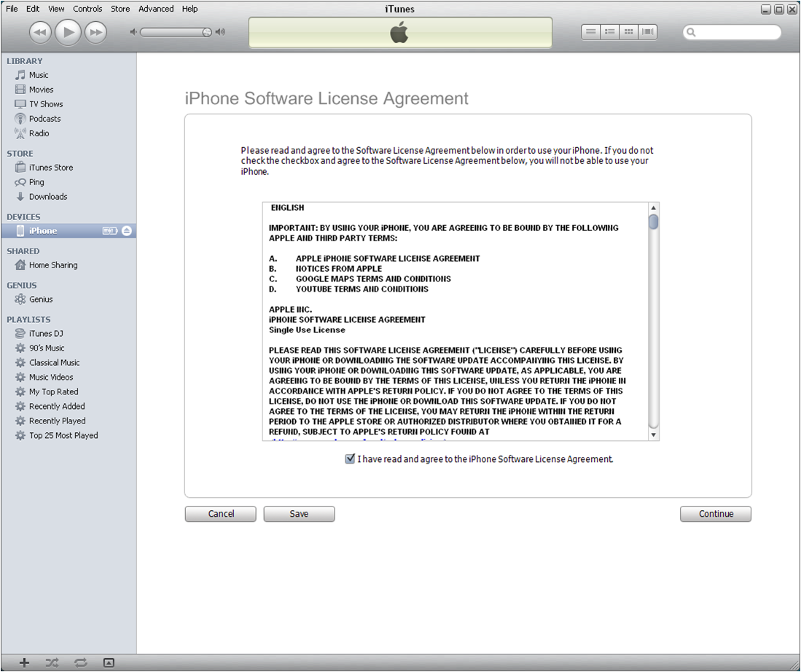The image size is (801, 672).
Task: Show the artwork viewer panel
Action: coord(109,663)
